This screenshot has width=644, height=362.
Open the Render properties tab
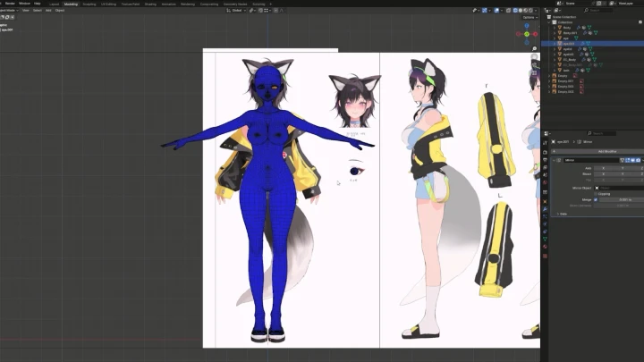[x=545, y=152]
